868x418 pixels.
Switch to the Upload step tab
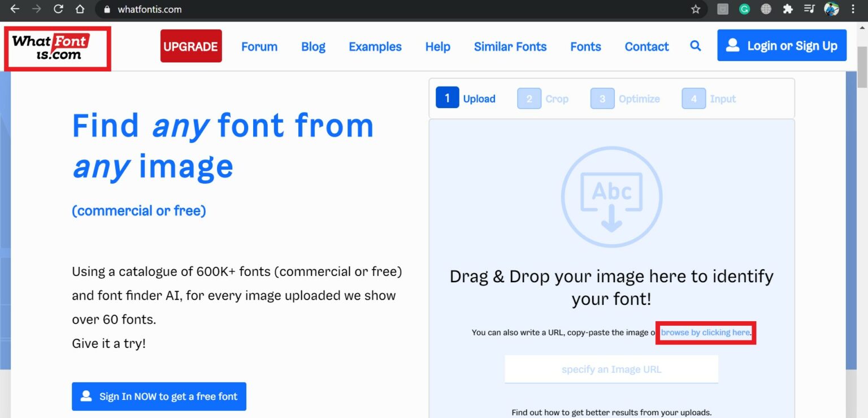(466, 98)
